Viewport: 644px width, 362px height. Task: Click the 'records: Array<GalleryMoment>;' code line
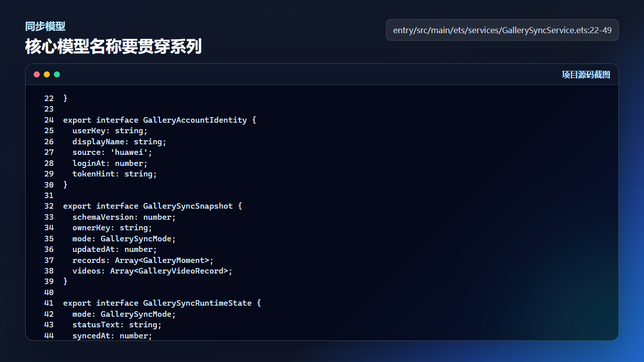pyautogui.click(x=143, y=260)
